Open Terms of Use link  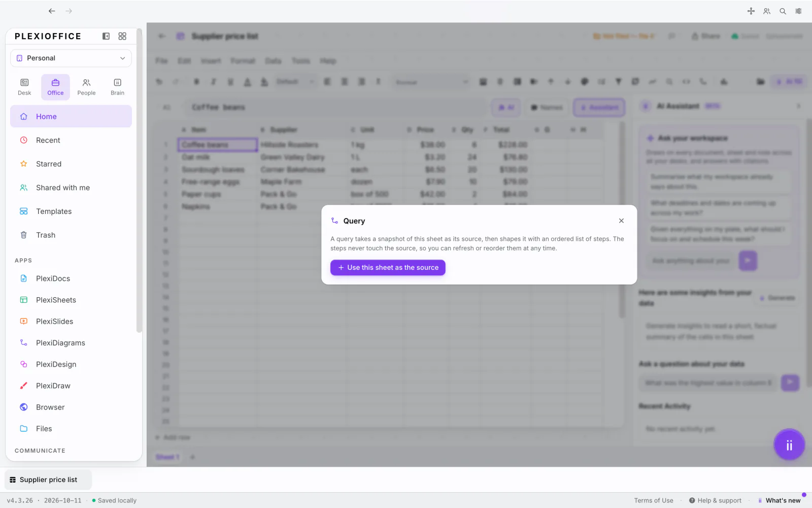[654, 500]
